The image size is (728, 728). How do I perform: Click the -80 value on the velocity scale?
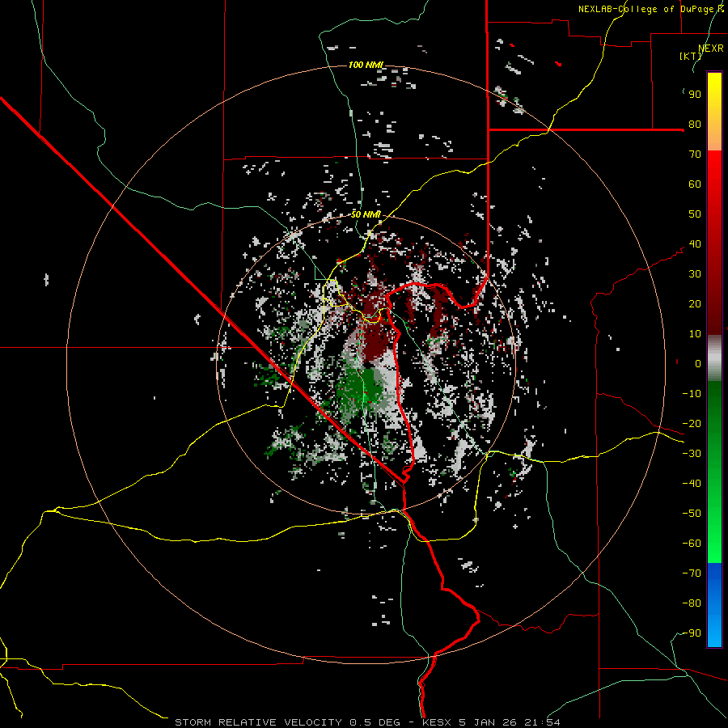coord(692,603)
